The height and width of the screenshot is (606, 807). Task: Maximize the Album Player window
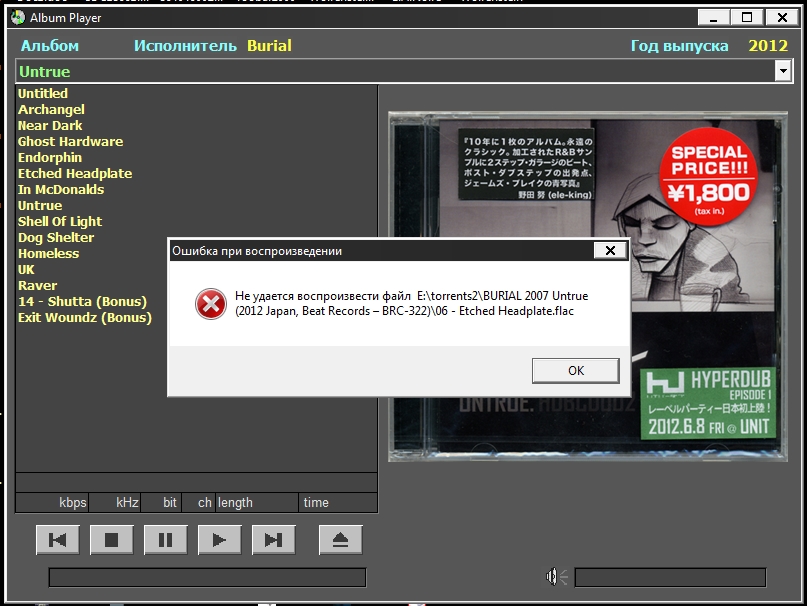tap(747, 18)
